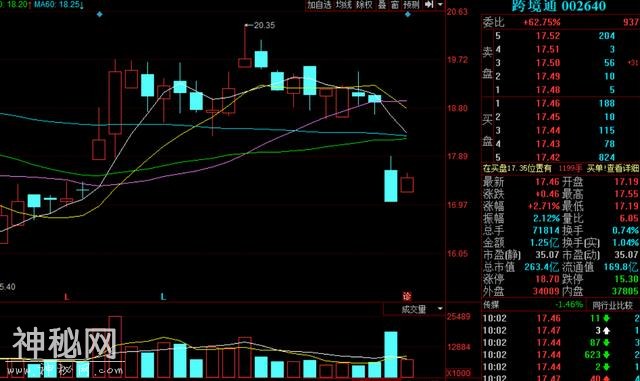Select sell level 1 price 17.48

click(x=548, y=90)
